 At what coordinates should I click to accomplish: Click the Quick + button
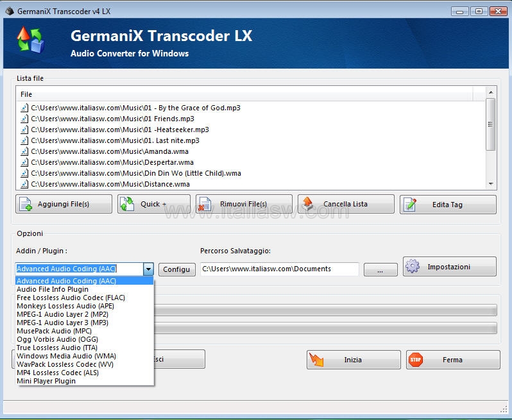pos(154,204)
